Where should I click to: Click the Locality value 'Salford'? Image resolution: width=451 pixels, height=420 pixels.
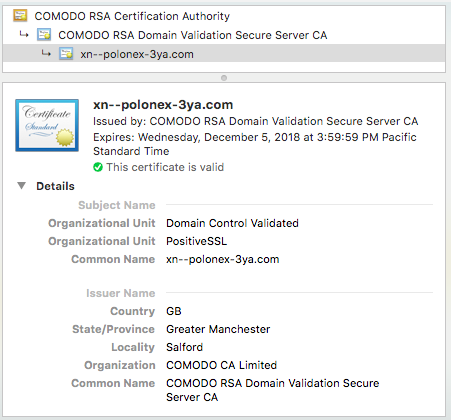[x=184, y=347]
